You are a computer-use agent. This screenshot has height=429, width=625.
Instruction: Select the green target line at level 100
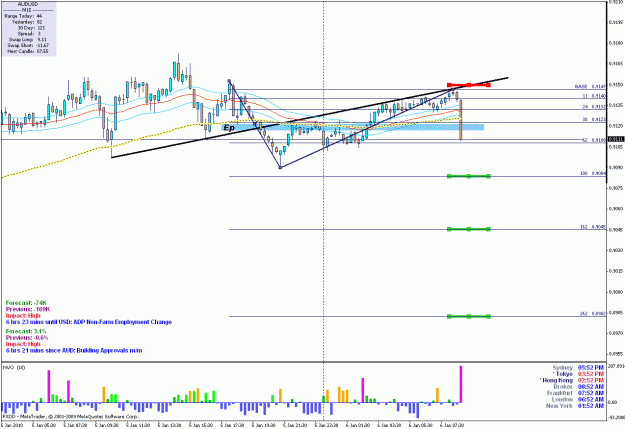pyautogui.click(x=469, y=176)
